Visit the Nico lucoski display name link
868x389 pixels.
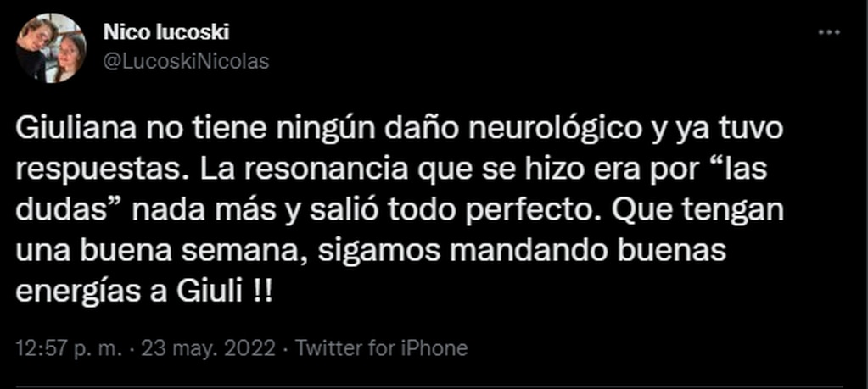coord(166,32)
